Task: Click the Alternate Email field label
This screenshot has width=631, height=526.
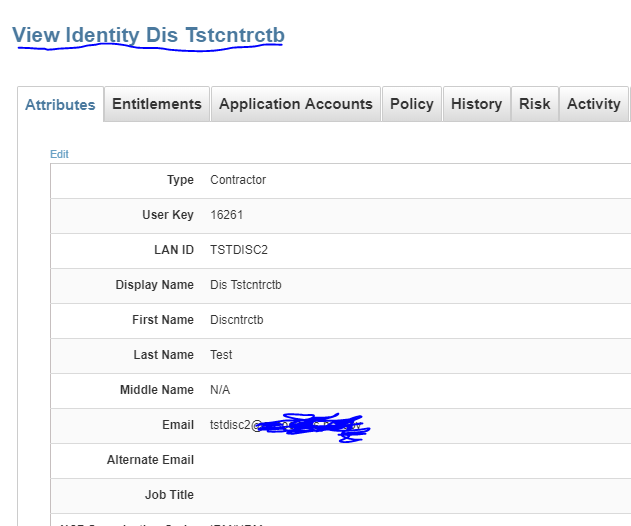Action: coord(150,460)
